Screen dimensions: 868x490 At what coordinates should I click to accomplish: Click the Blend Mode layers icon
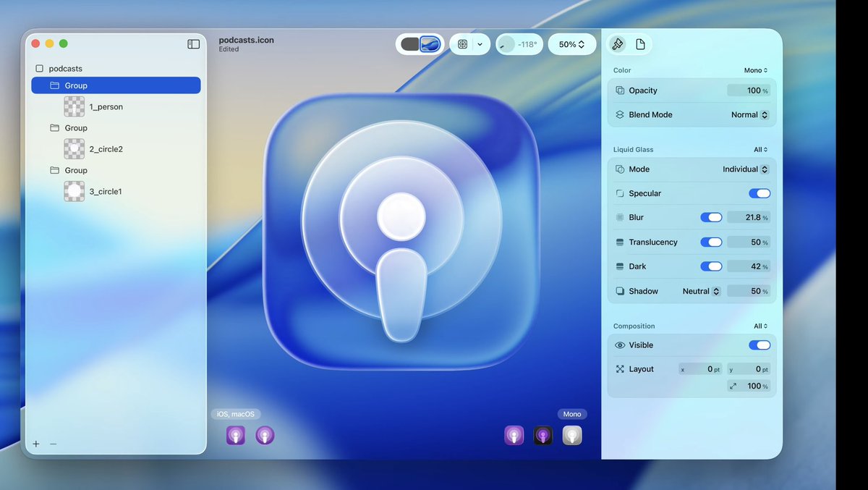pyautogui.click(x=620, y=115)
